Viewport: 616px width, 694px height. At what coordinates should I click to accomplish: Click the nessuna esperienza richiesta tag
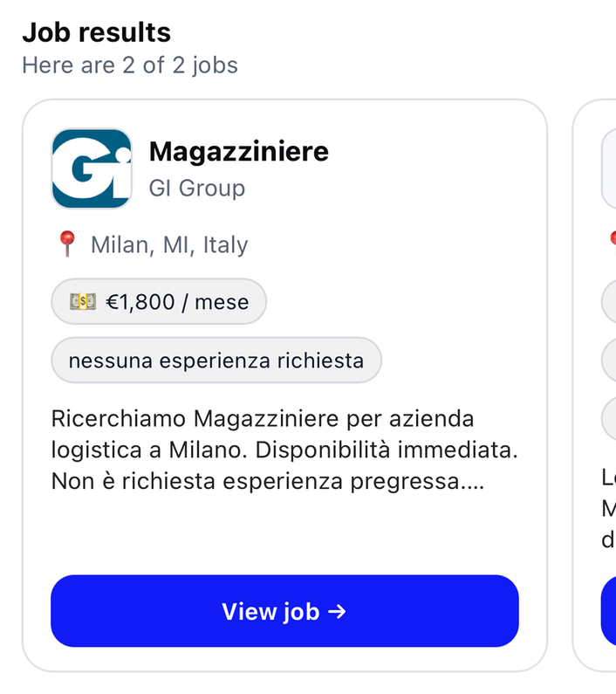click(x=216, y=361)
